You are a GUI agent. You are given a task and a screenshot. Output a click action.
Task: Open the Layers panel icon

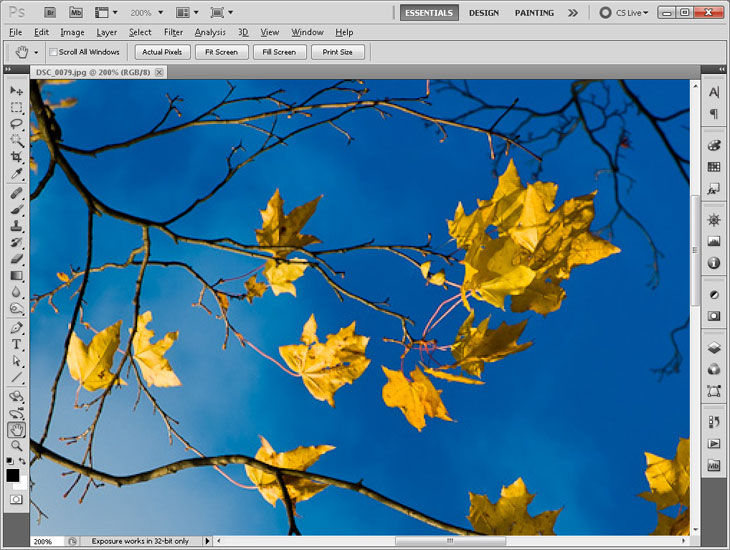coord(714,347)
